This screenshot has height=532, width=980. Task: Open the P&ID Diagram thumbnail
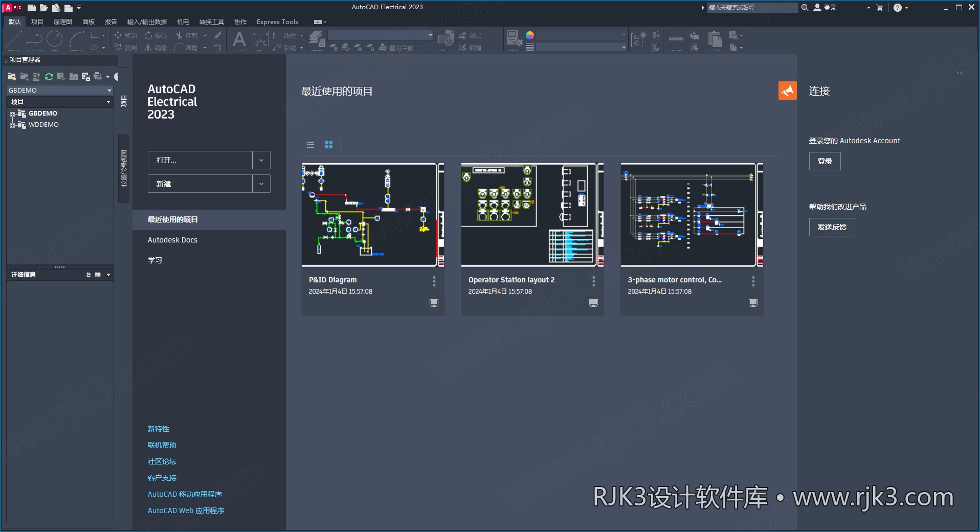click(372, 215)
